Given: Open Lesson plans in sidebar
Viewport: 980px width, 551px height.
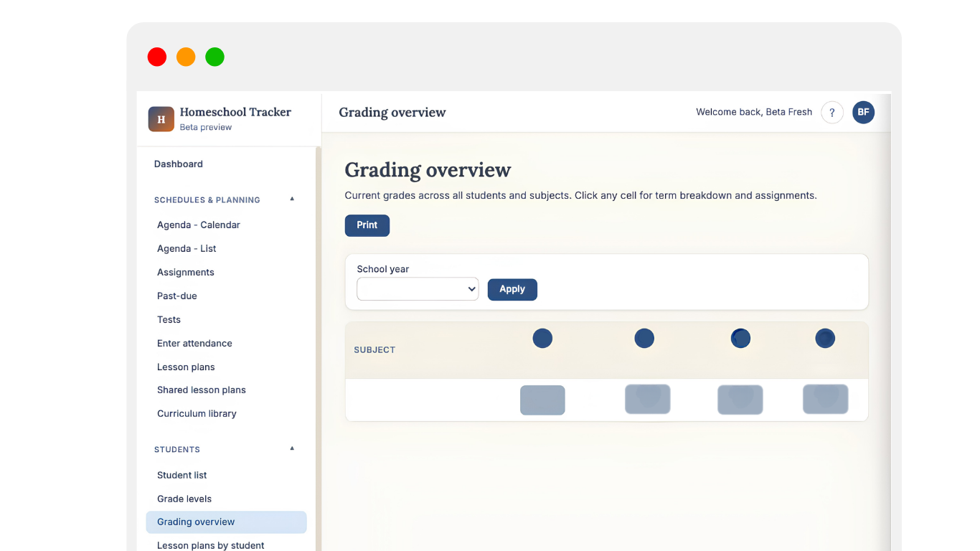Looking at the screenshot, I should point(187,367).
